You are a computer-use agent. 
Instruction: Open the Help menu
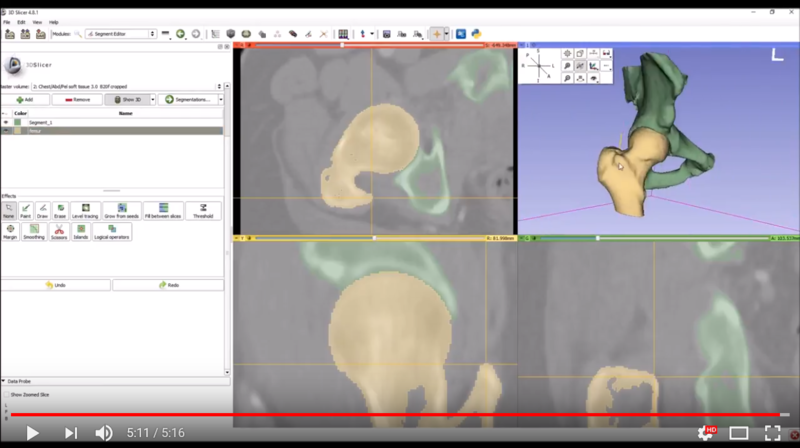click(x=53, y=21)
